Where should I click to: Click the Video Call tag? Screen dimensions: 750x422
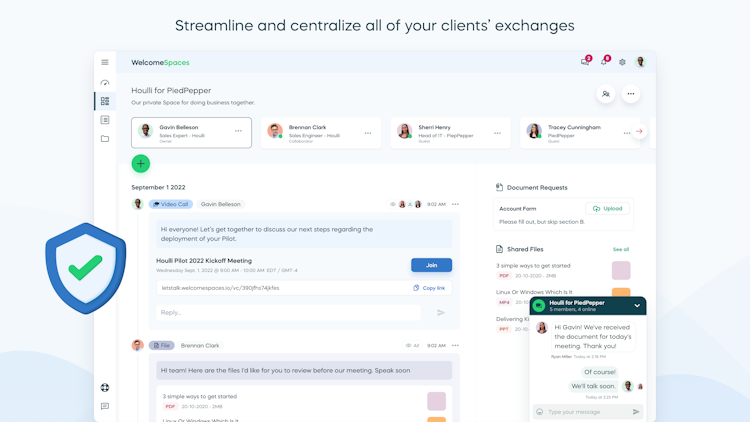pos(171,204)
